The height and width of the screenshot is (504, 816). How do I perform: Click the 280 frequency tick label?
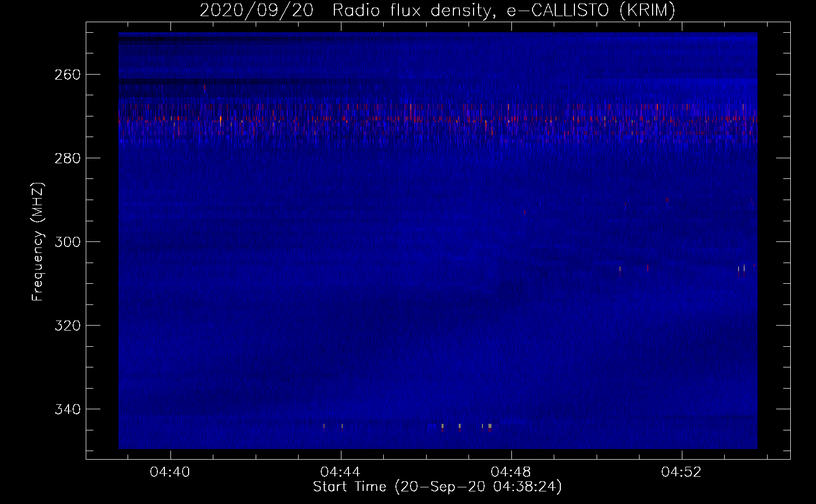pyautogui.click(x=67, y=158)
